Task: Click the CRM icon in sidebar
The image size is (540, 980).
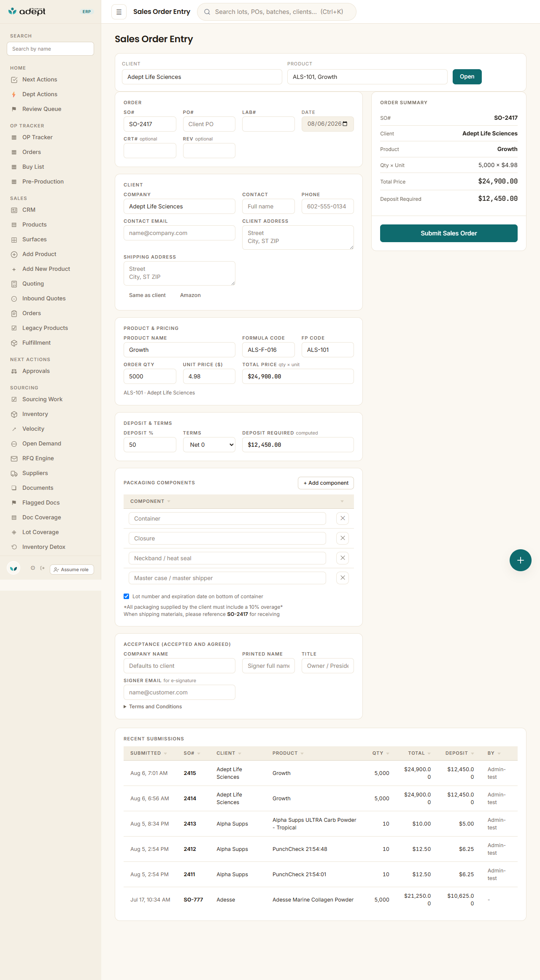Action: pos(14,210)
